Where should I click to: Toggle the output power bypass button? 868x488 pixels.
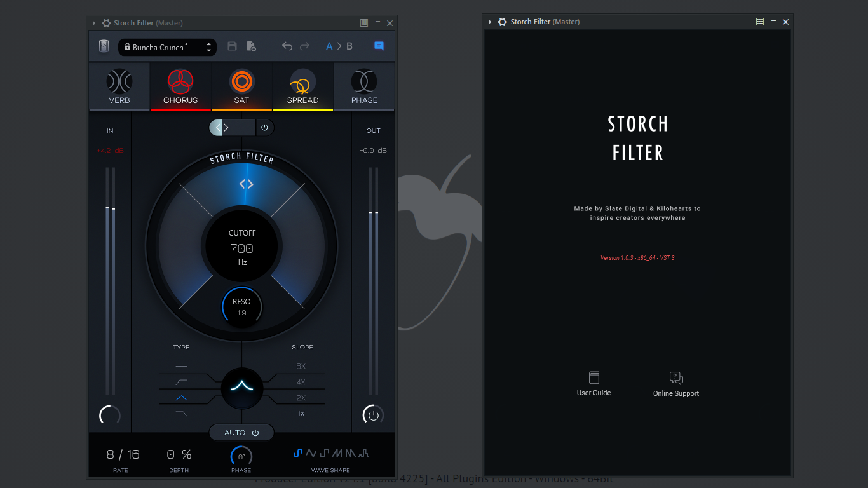[x=373, y=415]
